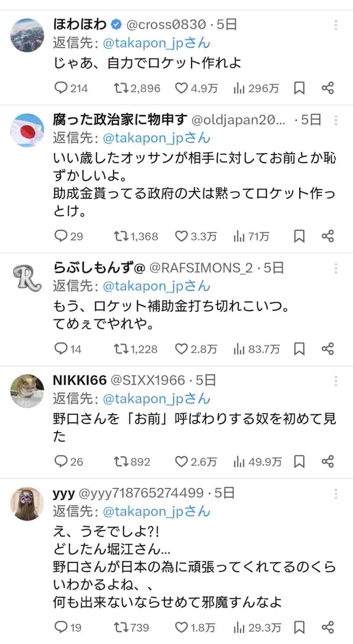Like the tweet from 腐った政治家に物申す
Image resolution: width=353 pixels, height=644 pixels.
(x=181, y=236)
